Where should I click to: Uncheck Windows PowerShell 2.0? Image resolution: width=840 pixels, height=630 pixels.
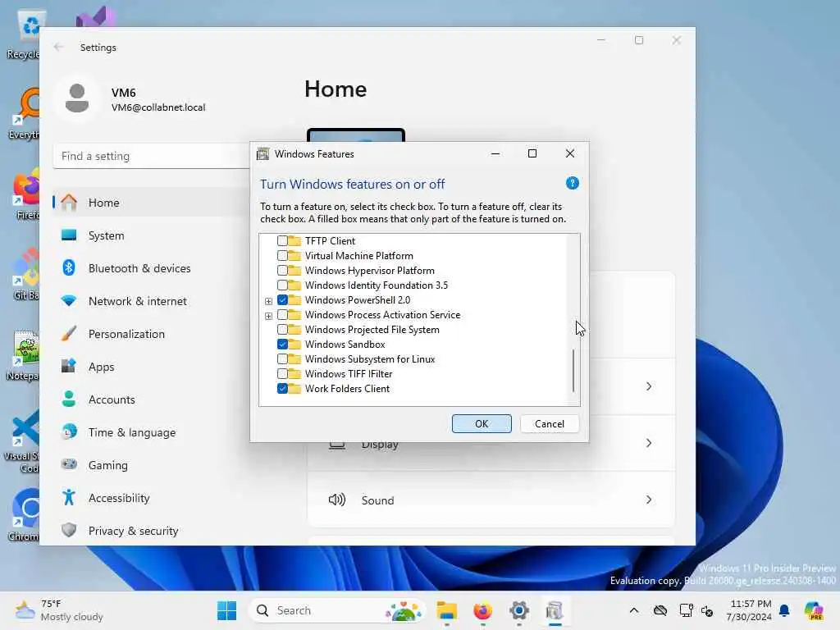[x=282, y=300]
